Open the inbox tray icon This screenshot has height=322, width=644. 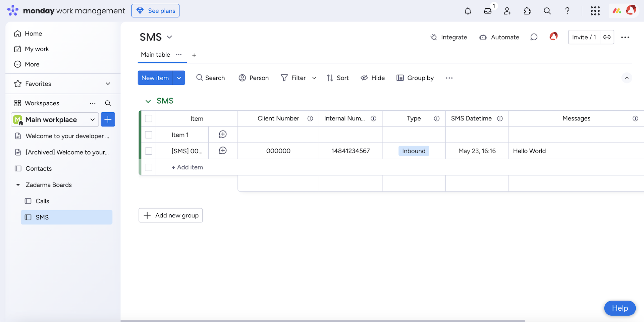tap(488, 11)
